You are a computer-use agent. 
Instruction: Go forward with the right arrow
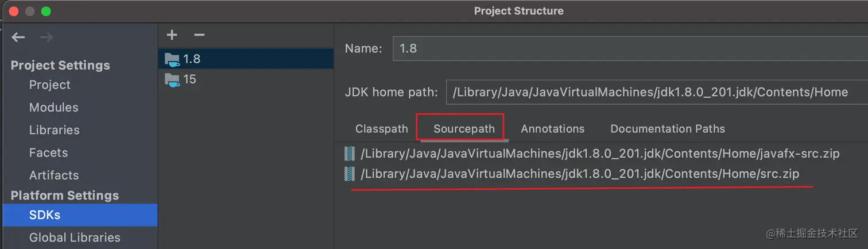tap(46, 37)
